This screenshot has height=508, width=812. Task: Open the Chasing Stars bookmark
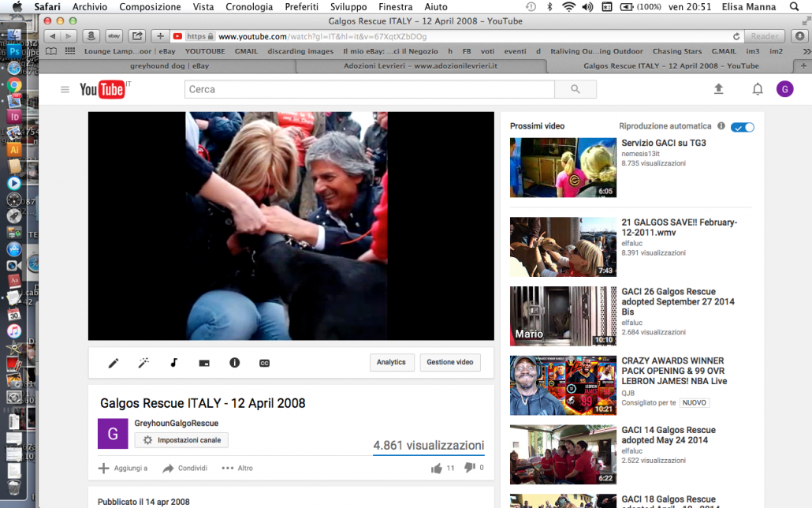click(677, 51)
